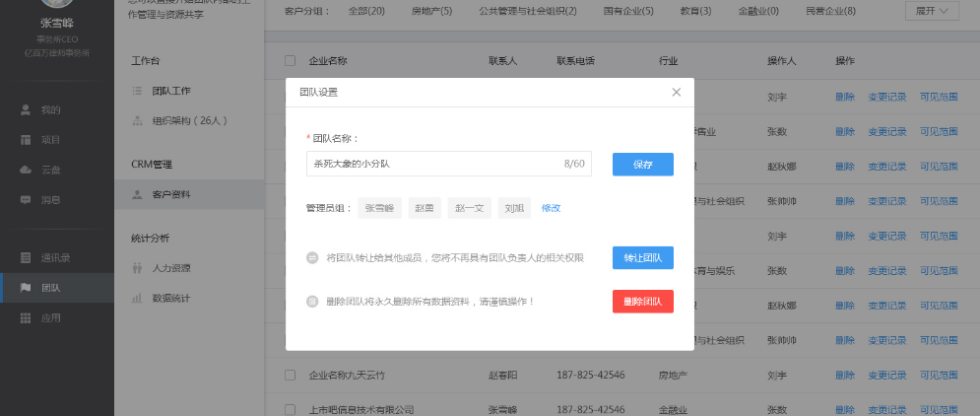Viewport: 980px width, 416px height.
Task: Check the 企业名称九天云竹 row checkbox
Action: pyautogui.click(x=290, y=375)
